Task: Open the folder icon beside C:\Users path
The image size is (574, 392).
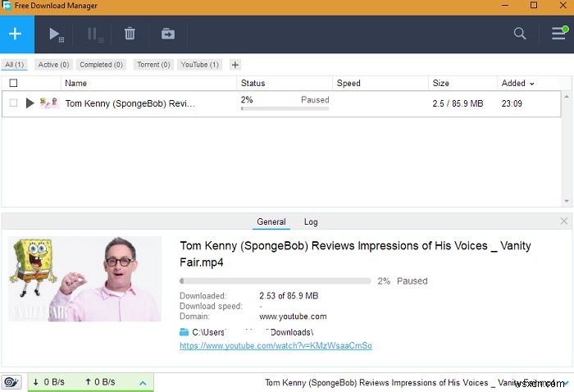Action: point(184,332)
